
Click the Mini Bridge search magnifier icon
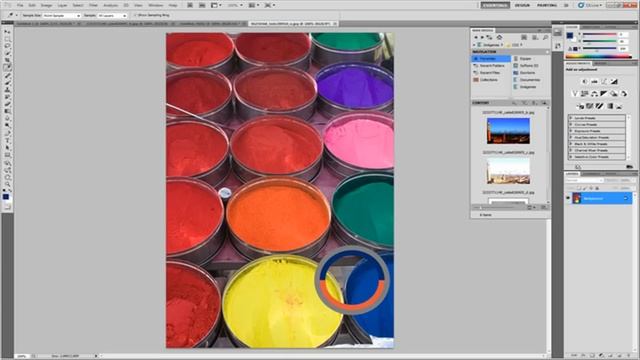[x=545, y=37]
